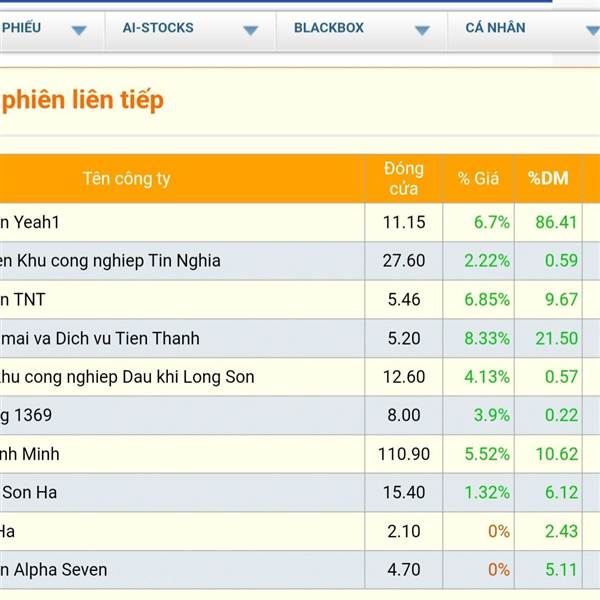This screenshot has height=600, width=600.
Task: Expand the AI-STOCKS dropdown arrow
Action: pyautogui.click(x=251, y=30)
